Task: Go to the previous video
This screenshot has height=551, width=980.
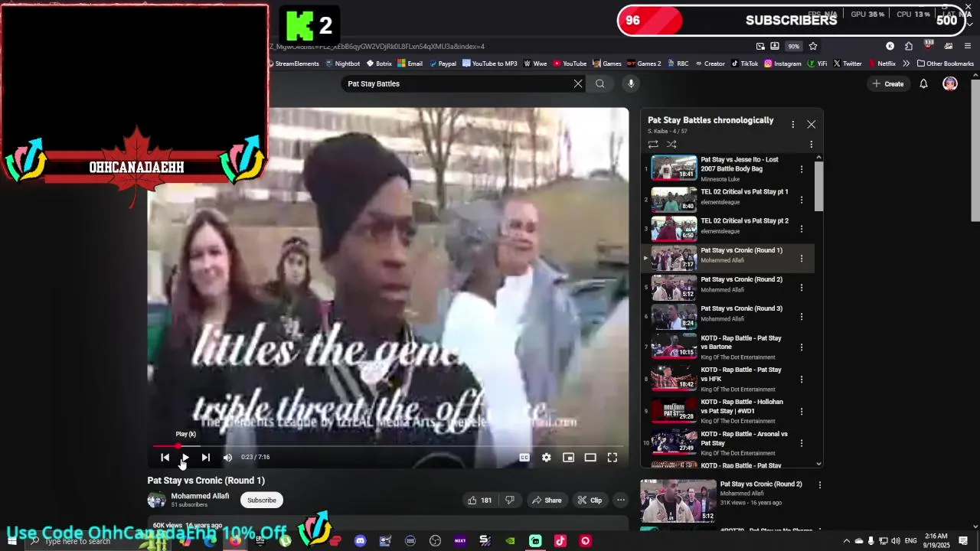Action: click(165, 458)
